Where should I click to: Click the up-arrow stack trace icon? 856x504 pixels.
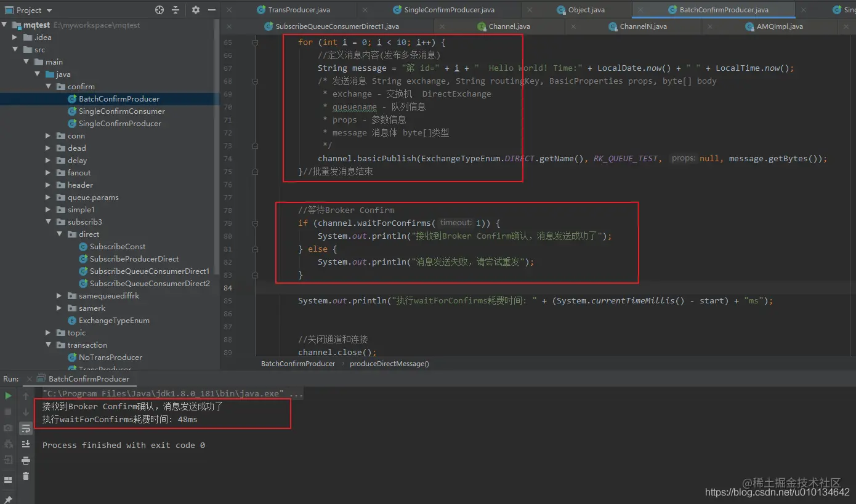pos(26,396)
